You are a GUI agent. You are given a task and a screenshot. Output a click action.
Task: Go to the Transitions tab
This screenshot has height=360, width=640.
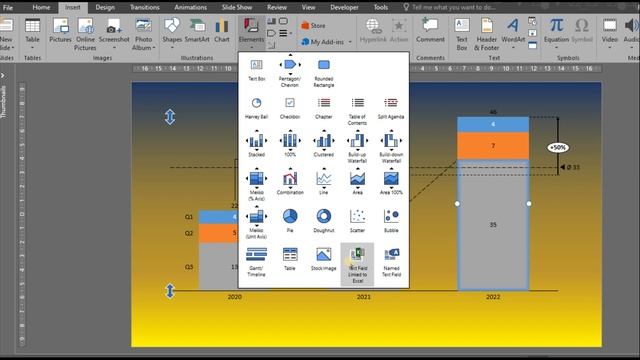144,7
